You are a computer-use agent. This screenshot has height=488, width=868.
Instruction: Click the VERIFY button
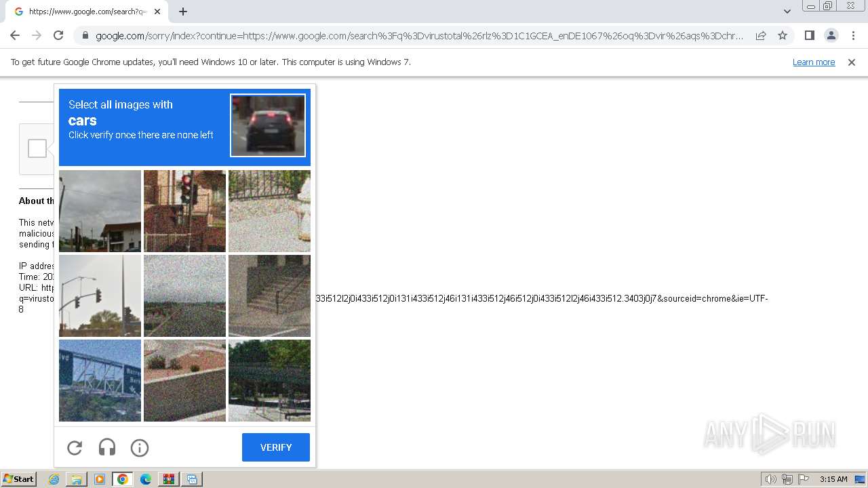(x=276, y=447)
